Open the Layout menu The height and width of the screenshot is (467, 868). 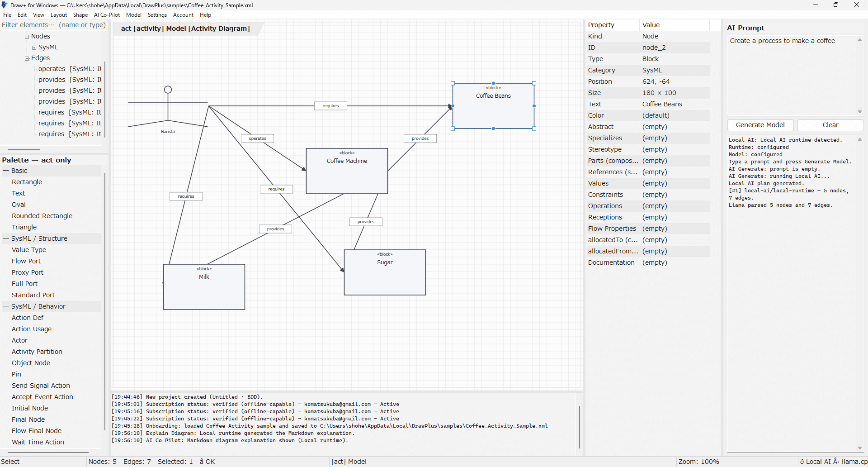tap(59, 15)
